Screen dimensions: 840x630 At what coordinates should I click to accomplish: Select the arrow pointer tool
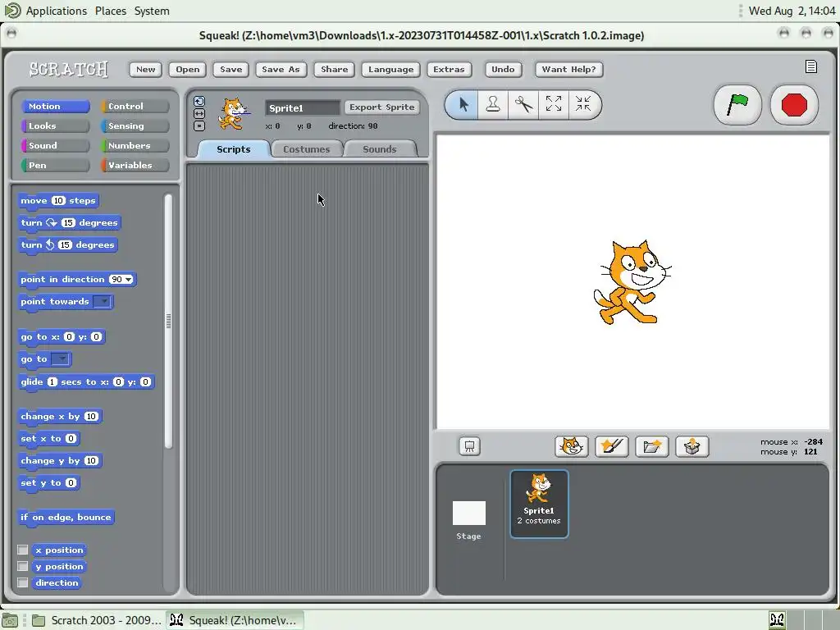coord(463,104)
